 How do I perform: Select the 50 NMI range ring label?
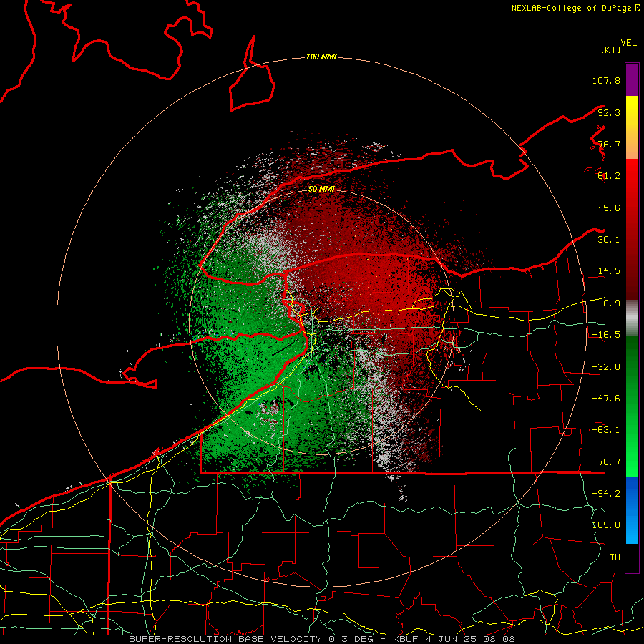click(x=321, y=190)
